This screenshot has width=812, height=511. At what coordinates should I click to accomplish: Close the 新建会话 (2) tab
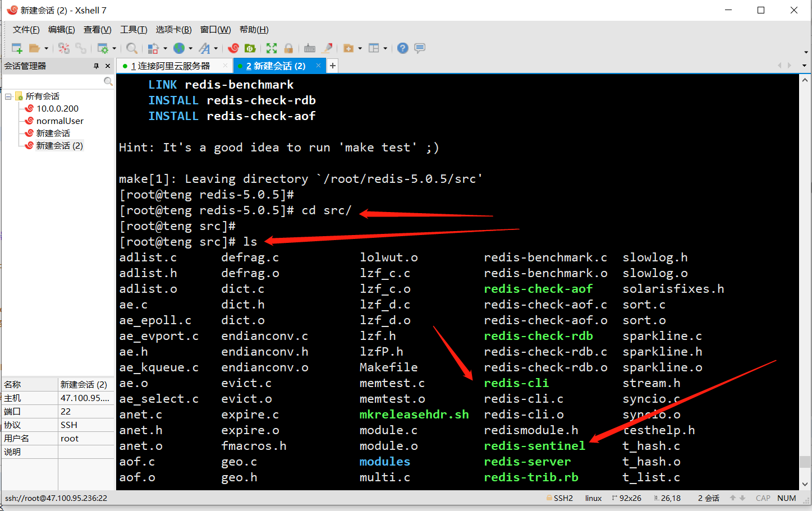coord(318,66)
